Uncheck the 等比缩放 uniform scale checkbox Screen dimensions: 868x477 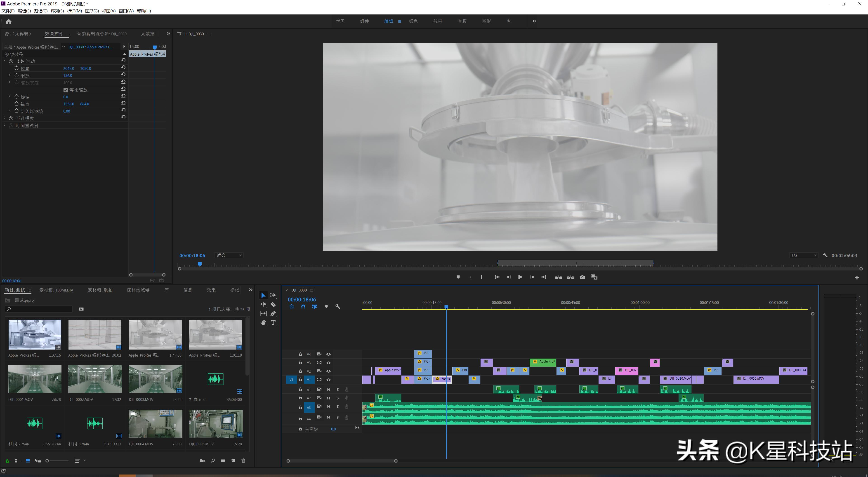[66, 90]
